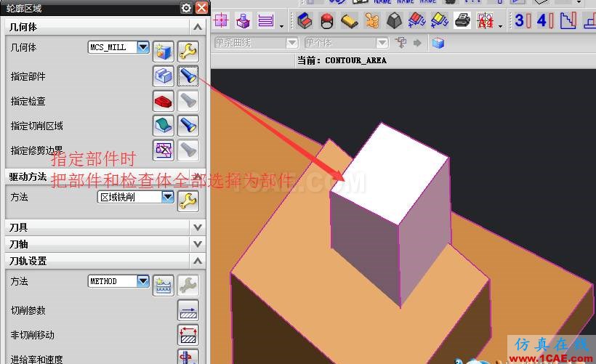
Task: Click the grey tapered block toolbar icon
Action: point(395,20)
